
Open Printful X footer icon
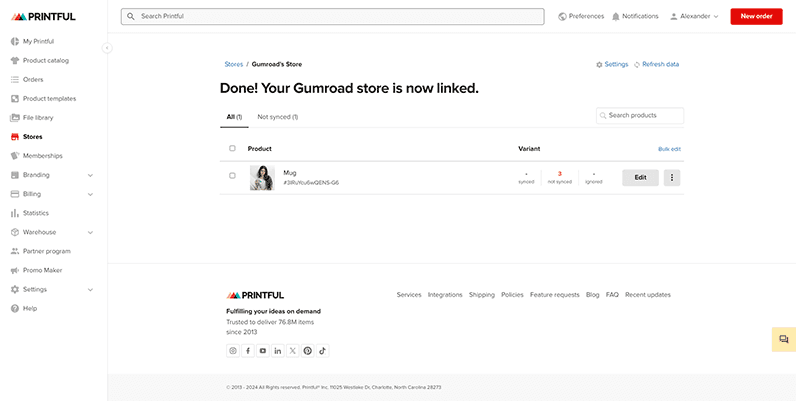(x=293, y=351)
